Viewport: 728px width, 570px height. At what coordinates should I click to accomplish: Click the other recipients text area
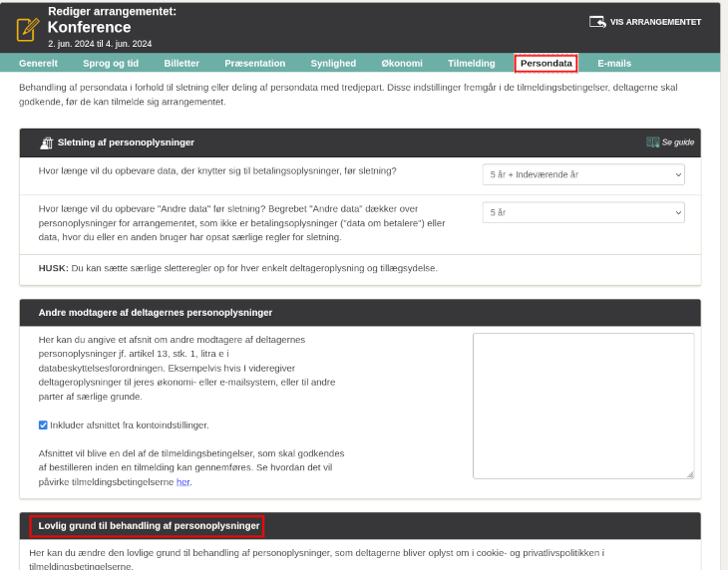(583, 406)
